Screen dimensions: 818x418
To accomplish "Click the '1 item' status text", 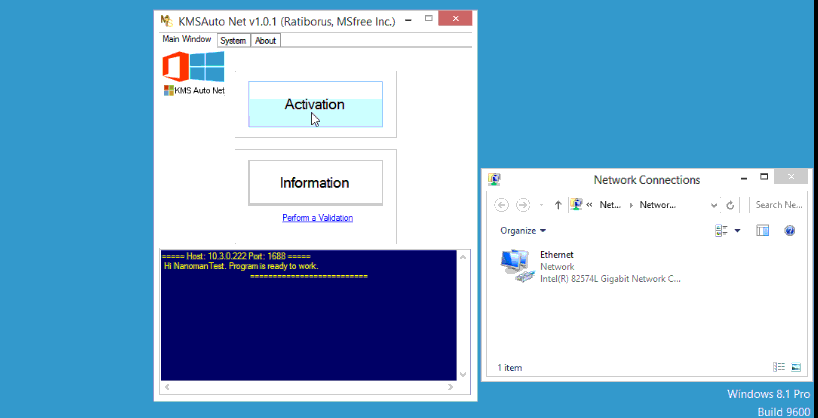I will tap(510, 368).
